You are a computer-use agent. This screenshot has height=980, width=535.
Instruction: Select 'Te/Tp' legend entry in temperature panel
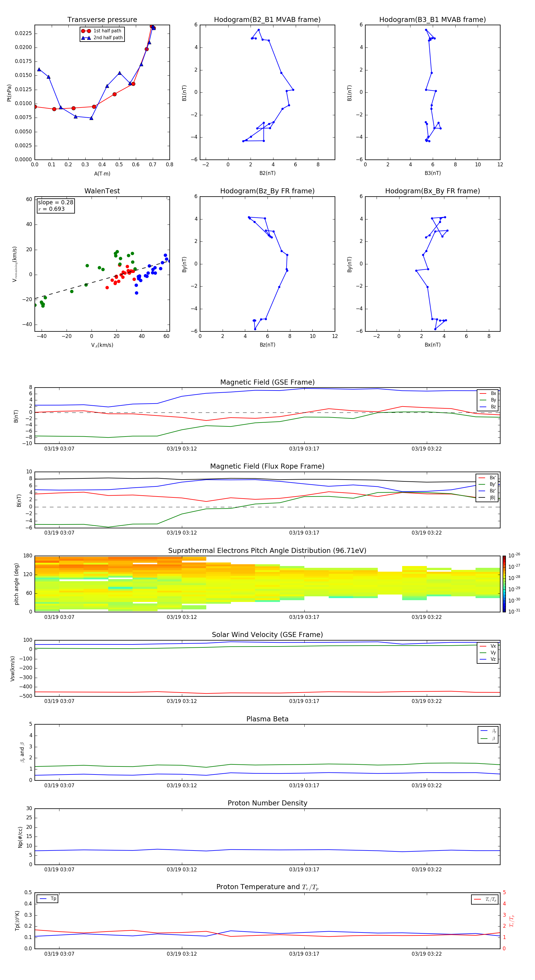tap(485, 899)
